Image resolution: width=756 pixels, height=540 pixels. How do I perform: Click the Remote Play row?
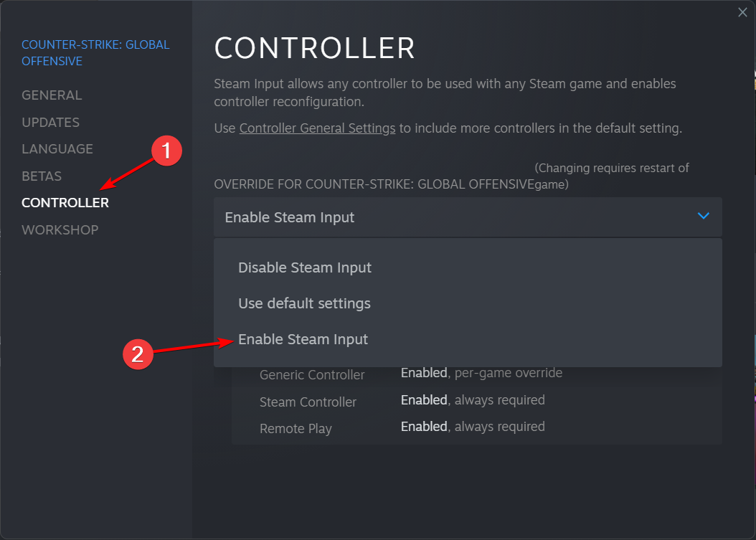476,427
